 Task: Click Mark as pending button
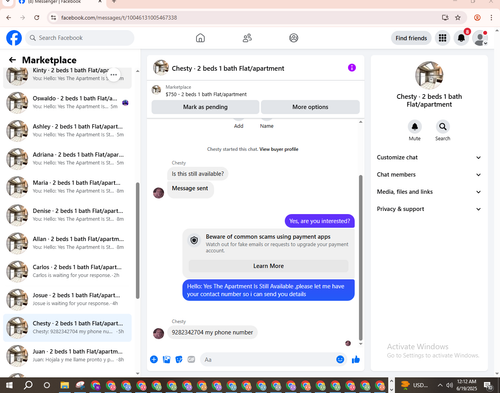point(205,107)
